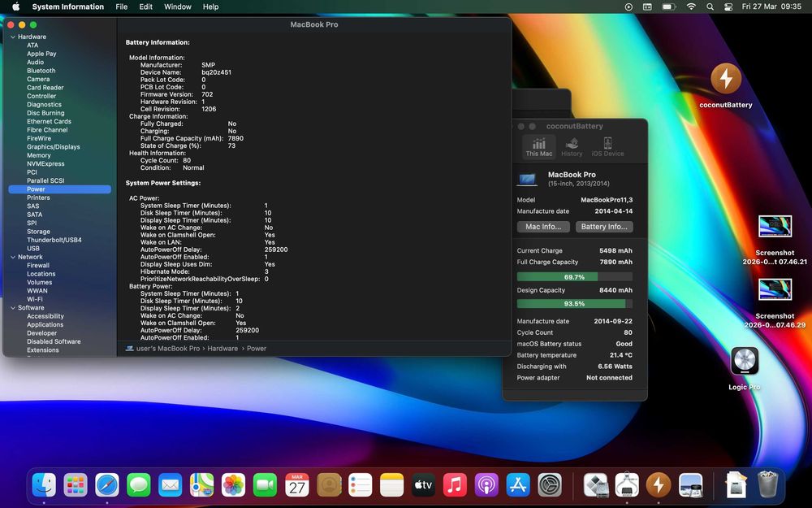This screenshot has height=508, width=812.
Task: Open App Store from the Dock
Action: pyautogui.click(x=518, y=485)
